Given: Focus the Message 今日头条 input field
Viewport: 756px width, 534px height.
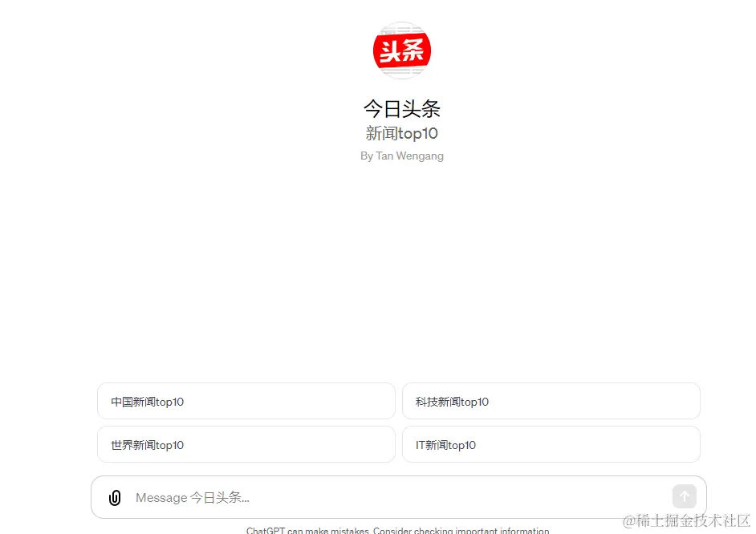Looking at the screenshot, I should tap(400, 497).
